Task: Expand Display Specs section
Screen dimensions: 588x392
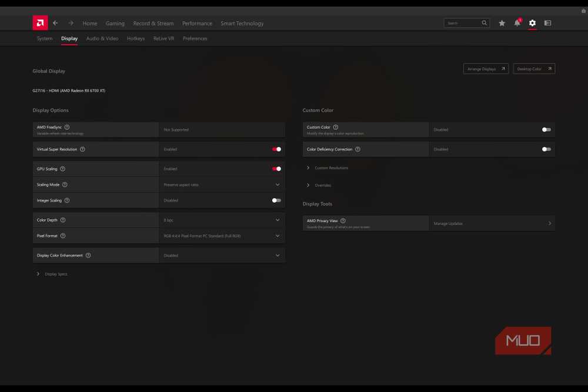Action: tap(52, 274)
